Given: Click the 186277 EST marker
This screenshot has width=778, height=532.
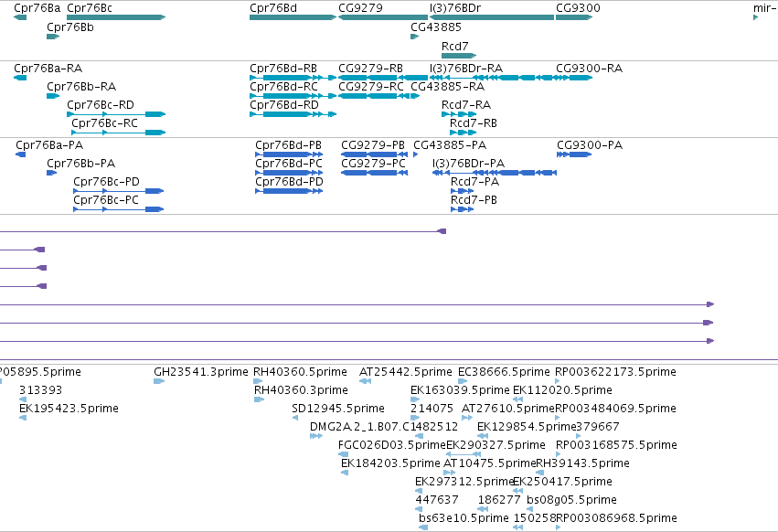Looking at the screenshot, I should coord(483,509).
